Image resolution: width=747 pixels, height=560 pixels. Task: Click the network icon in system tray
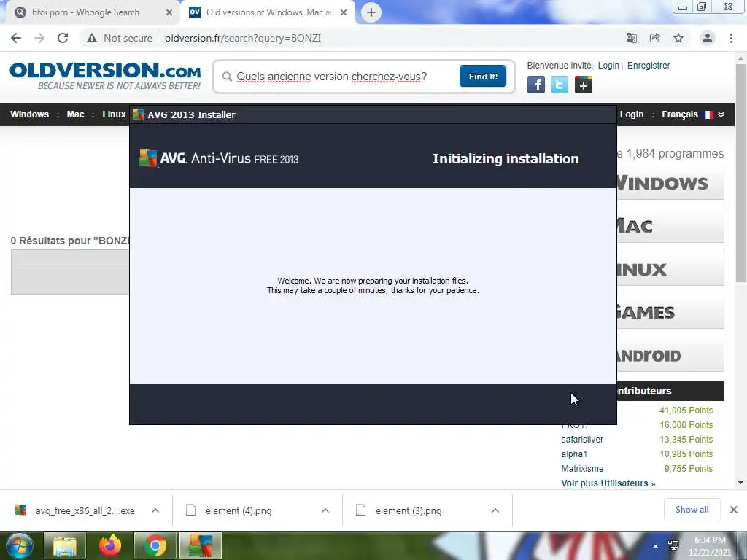[673, 545]
